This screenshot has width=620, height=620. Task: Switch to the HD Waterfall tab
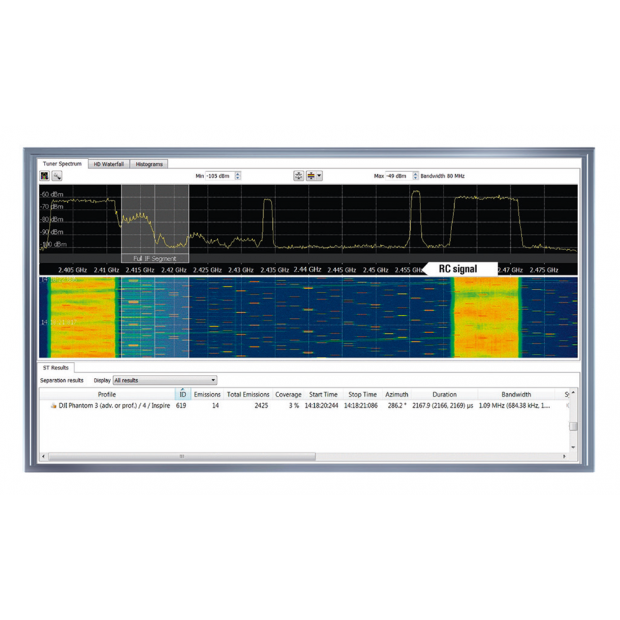[108, 163]
